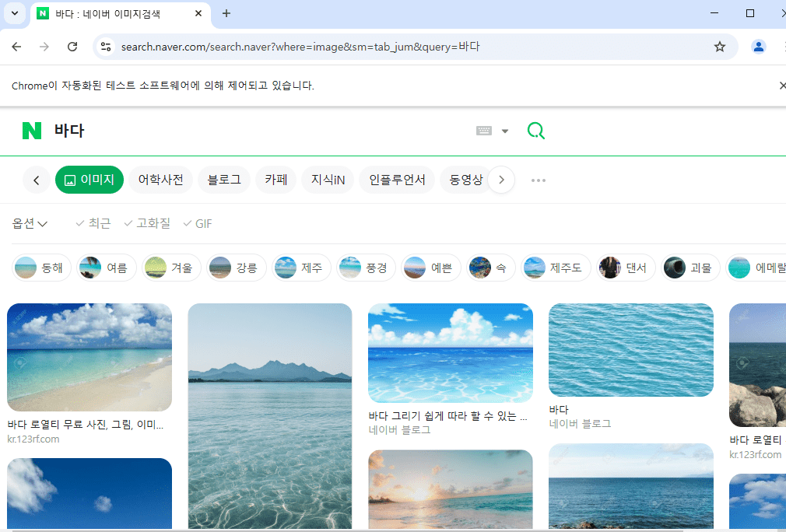Select the 속 related keyword chip

(491, 268)
